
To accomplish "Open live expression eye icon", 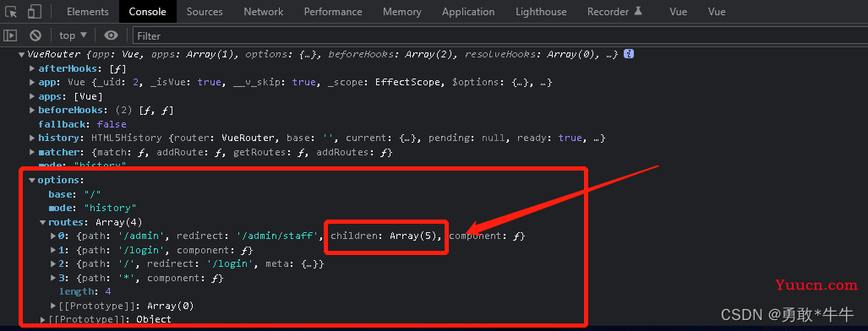I will pyautogui.click(x=112, y=35).
